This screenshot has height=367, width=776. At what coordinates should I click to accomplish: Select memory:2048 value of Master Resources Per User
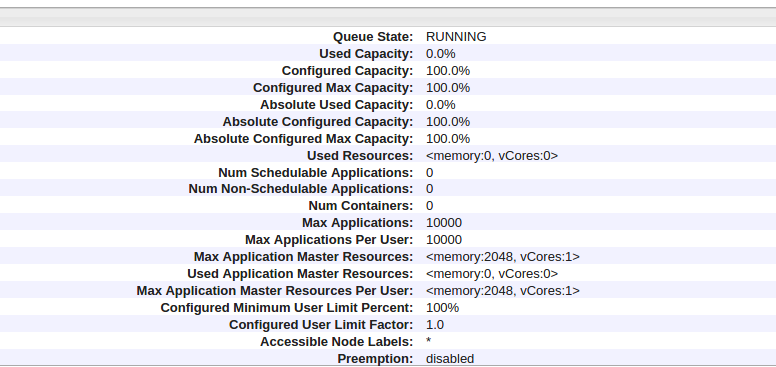(503, 290)
